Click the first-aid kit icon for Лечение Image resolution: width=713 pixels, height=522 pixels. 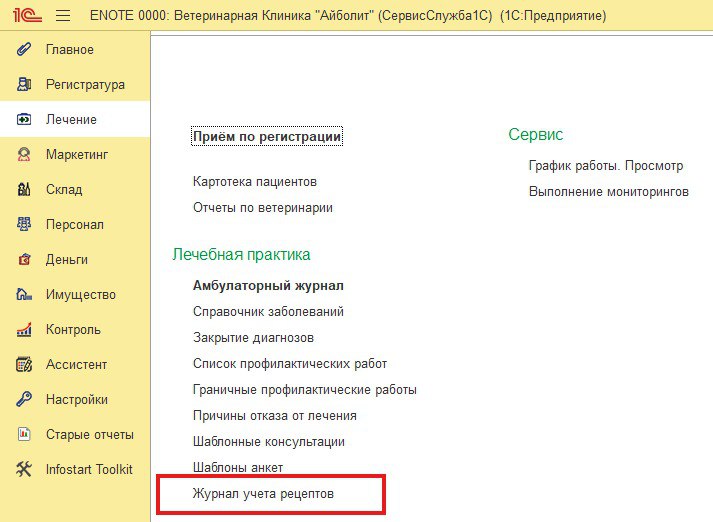pyautogui.click(x=24, y=119)
